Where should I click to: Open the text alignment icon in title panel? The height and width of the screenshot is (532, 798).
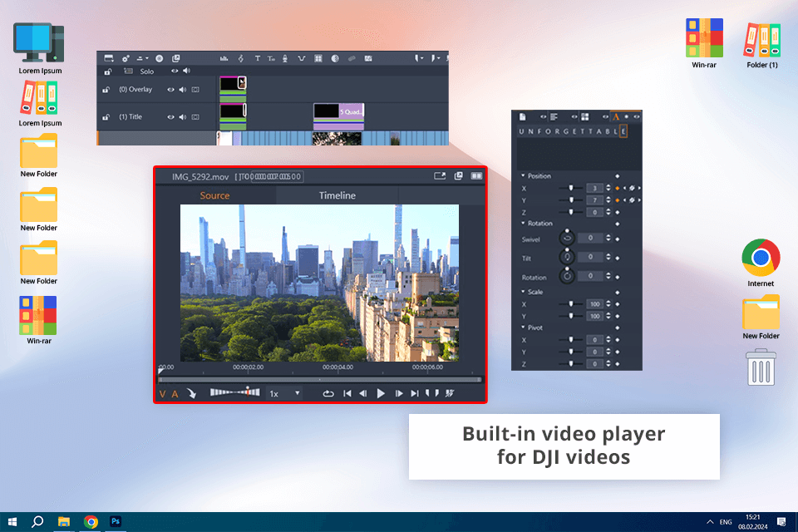554,117
